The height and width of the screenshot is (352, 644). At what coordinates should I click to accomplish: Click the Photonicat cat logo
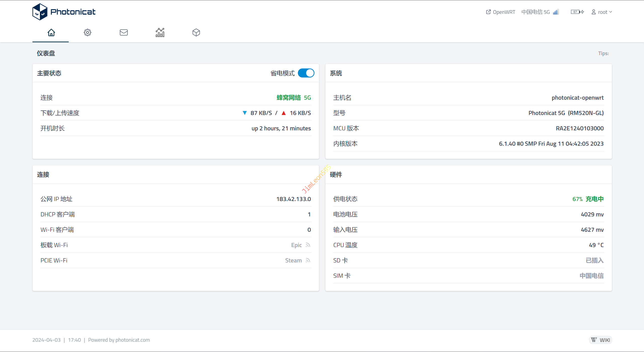pyautogui.click(x=40, y=12)
